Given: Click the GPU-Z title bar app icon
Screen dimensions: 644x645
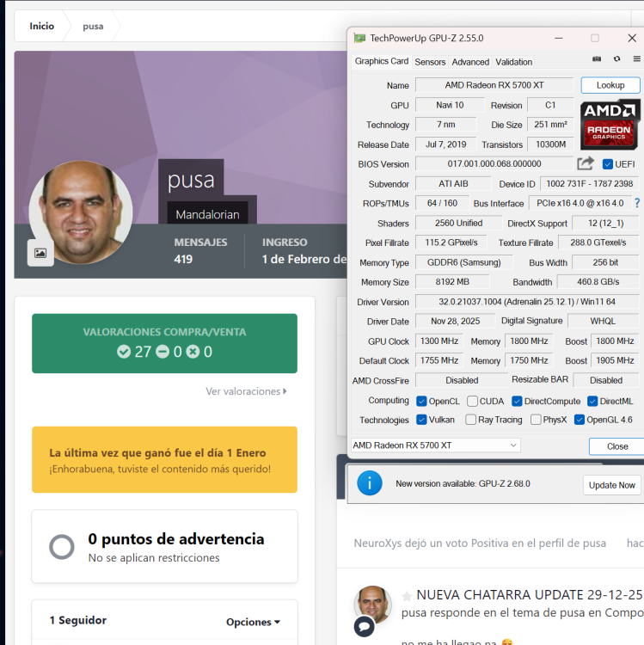Looking at the screenshot, I should 359,38.
